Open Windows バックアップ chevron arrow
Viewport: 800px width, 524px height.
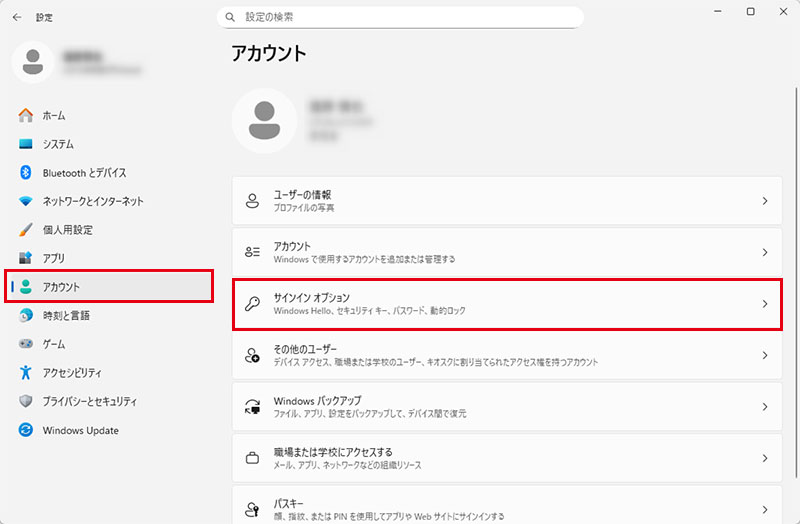point(765,407)
